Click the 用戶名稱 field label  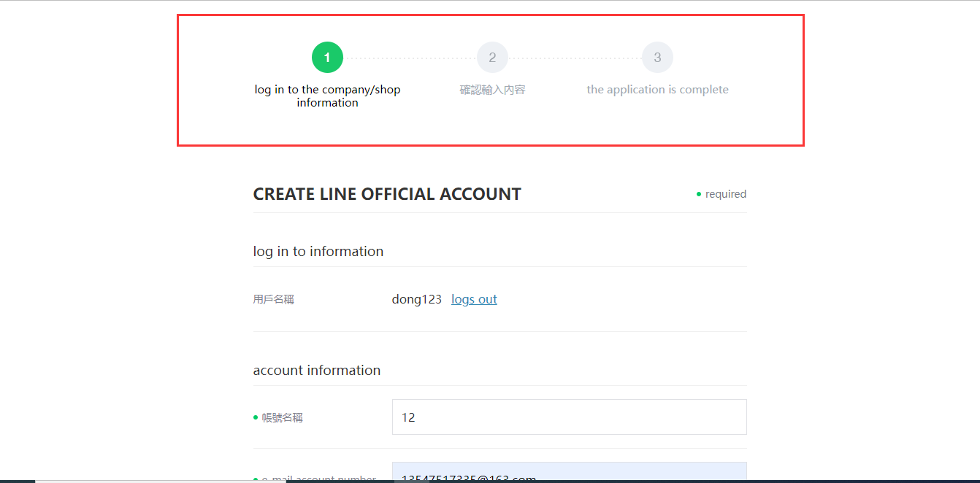click(274, 299)
